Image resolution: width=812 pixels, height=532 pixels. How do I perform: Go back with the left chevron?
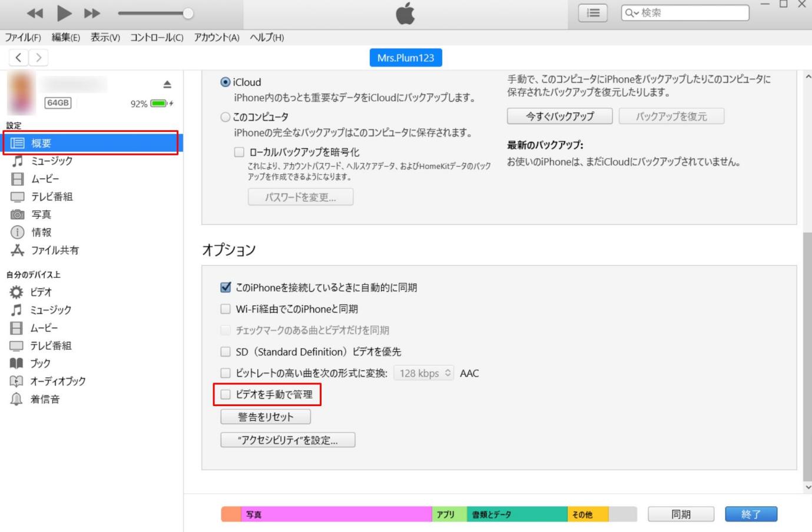click(19, 57)
